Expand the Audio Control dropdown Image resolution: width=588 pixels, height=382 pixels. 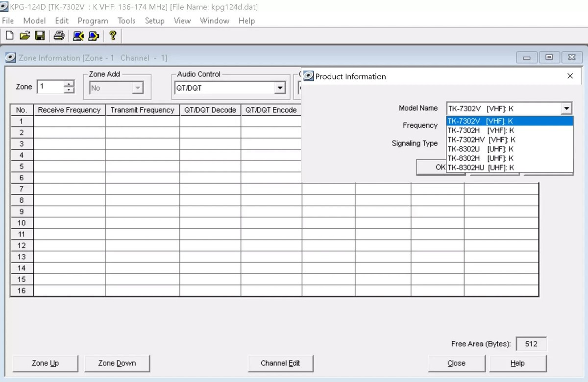(279, 88)
